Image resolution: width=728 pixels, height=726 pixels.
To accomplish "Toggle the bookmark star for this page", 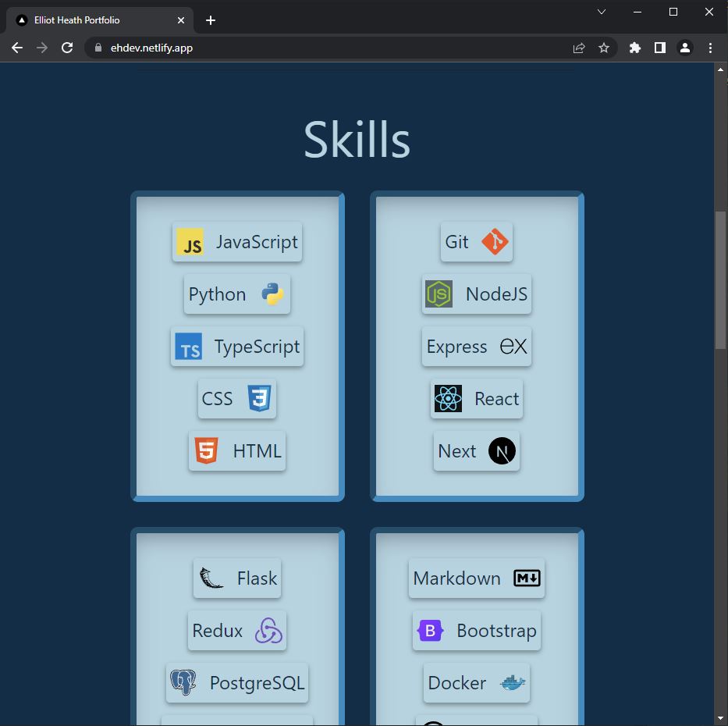I will coord(604,48).
